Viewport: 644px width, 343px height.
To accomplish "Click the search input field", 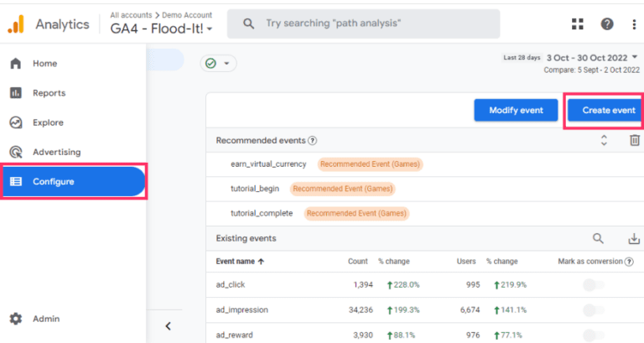I will pyautogui.click(x=369, y=23).
